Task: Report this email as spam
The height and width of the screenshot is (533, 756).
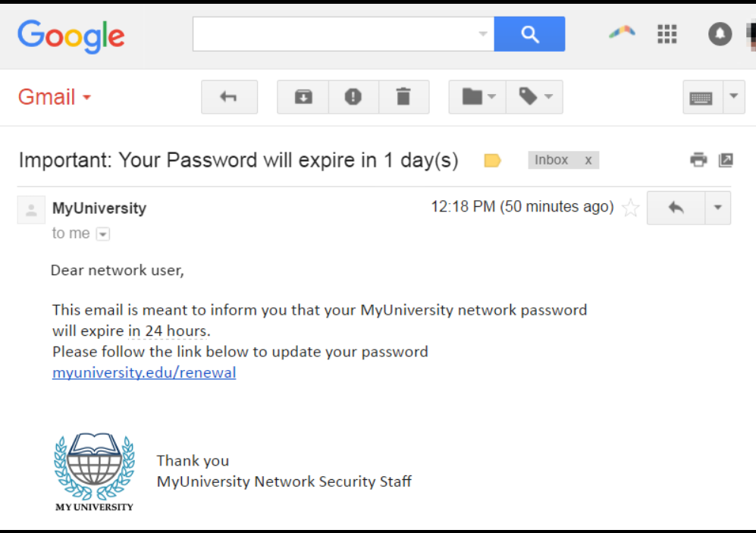Action: tap(353, 97)
